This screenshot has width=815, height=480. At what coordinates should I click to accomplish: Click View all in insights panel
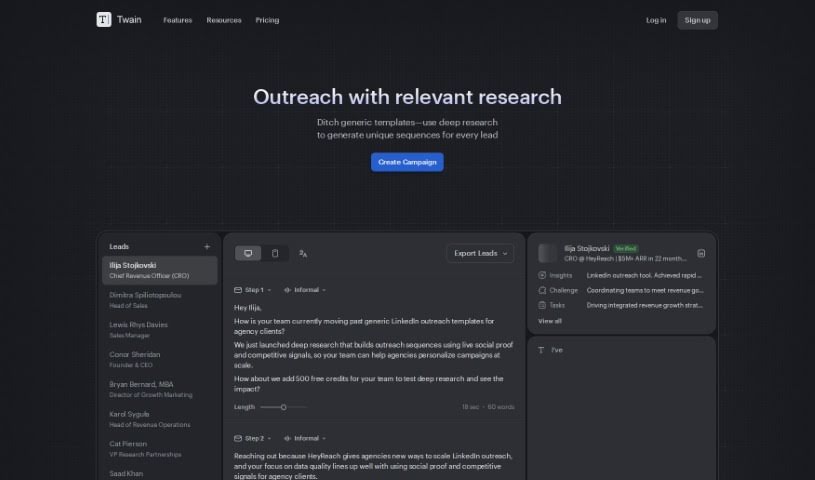coord(550,321)
